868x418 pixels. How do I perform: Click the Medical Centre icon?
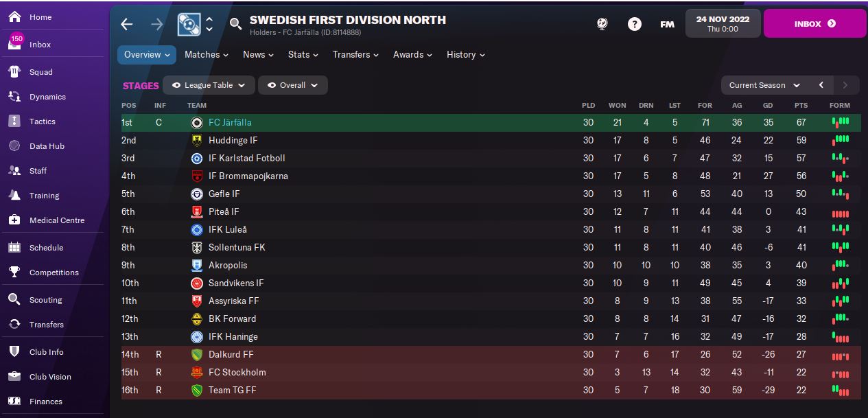pos(14,220)
